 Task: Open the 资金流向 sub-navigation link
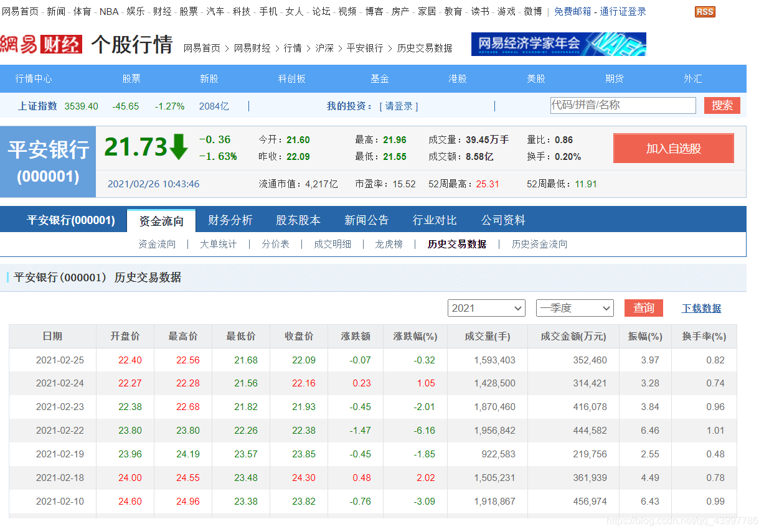click(157, 244)
